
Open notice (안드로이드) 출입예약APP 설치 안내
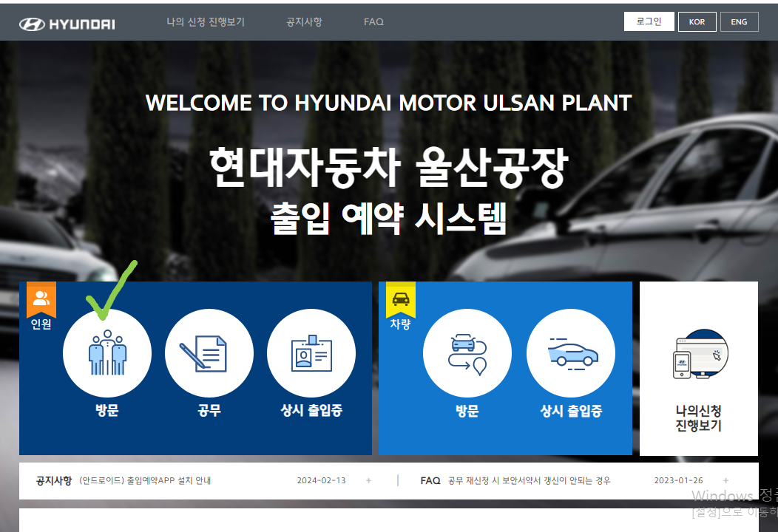[x=145, y=480]
